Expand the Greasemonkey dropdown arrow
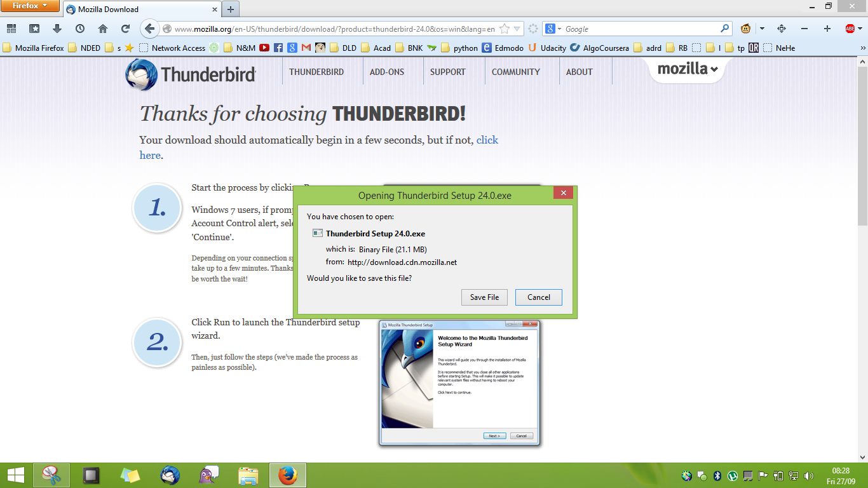The height and width of the screenshot is (488, 868). coord(762,29)
